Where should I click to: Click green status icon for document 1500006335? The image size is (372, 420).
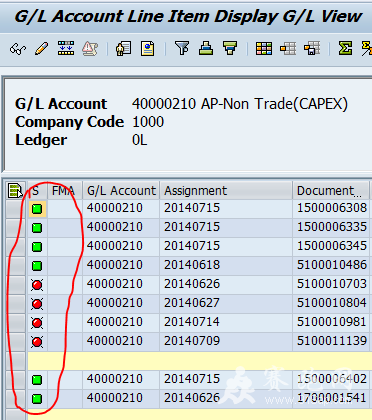tap(37, 228)
